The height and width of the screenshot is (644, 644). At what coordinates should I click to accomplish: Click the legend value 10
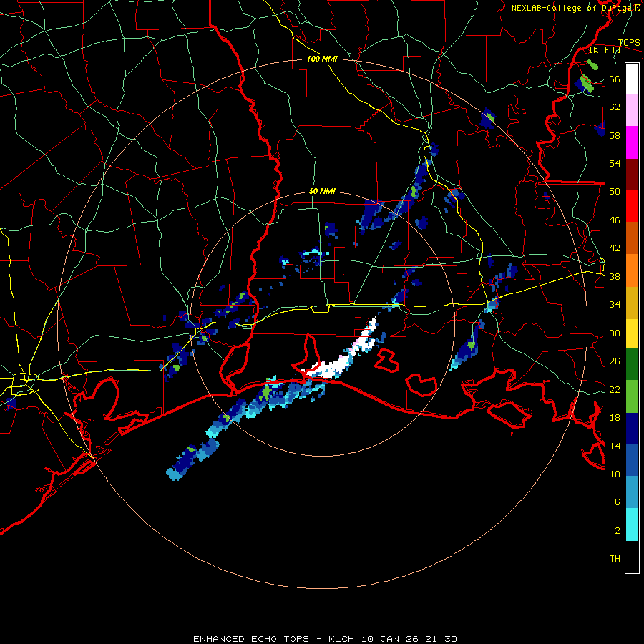tap(615, 474)
